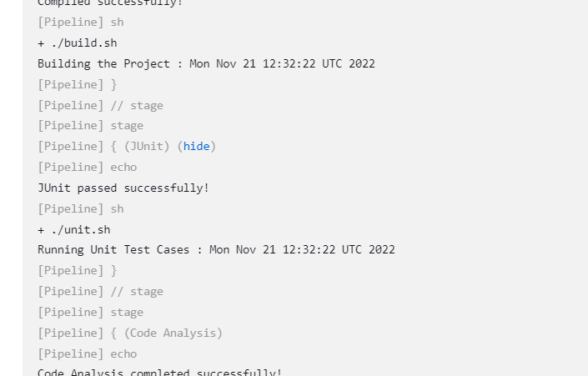This screenshot has height=376, width=588.
Task: Click '[Pipeline] echo' above JUnit passed message
Action: [88, 168]
